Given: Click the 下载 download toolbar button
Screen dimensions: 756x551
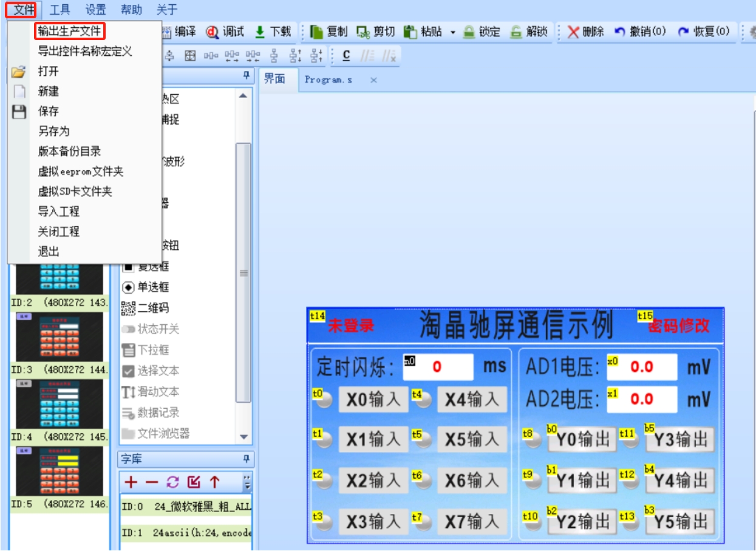Looking at the screenshot, I should (x=273, y=32).
